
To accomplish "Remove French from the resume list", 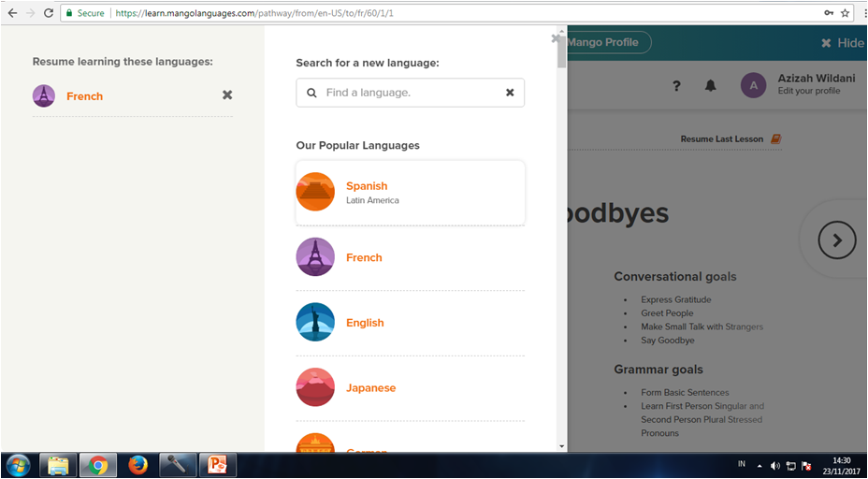I will 227,95.
